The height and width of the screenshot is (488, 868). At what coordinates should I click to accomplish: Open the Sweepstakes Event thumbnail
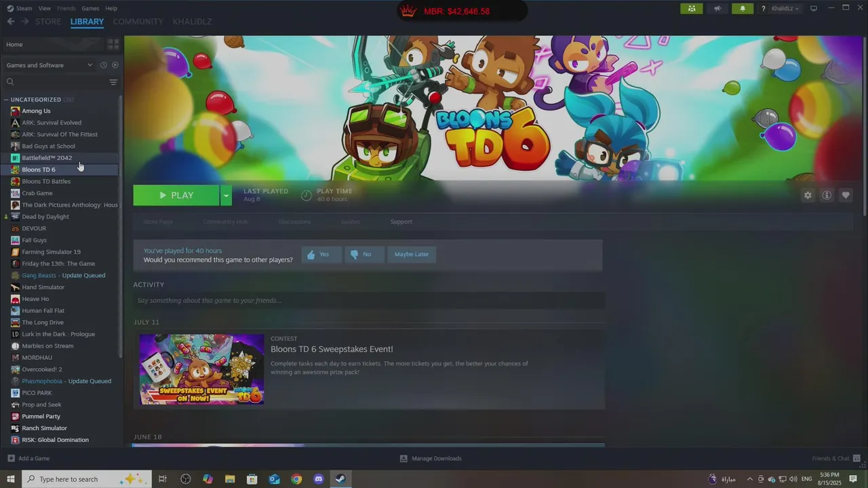pyautogui.click(x=201, y=369)
